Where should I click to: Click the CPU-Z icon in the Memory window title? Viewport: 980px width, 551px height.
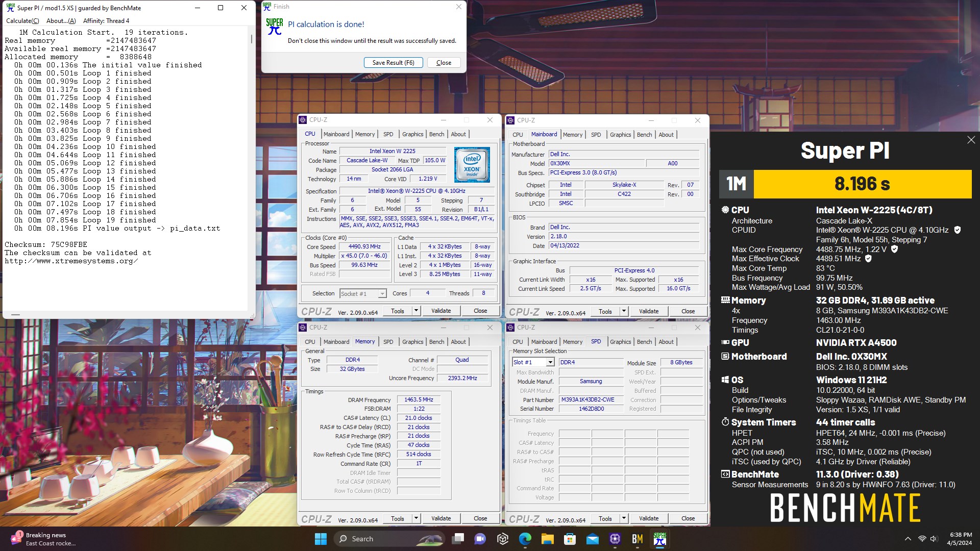click(303, 328)
